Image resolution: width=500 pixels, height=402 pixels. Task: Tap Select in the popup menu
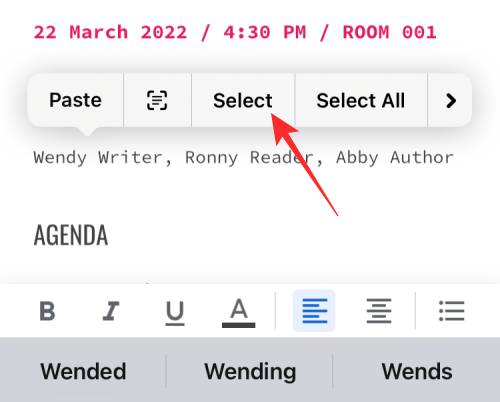point(243,101)
